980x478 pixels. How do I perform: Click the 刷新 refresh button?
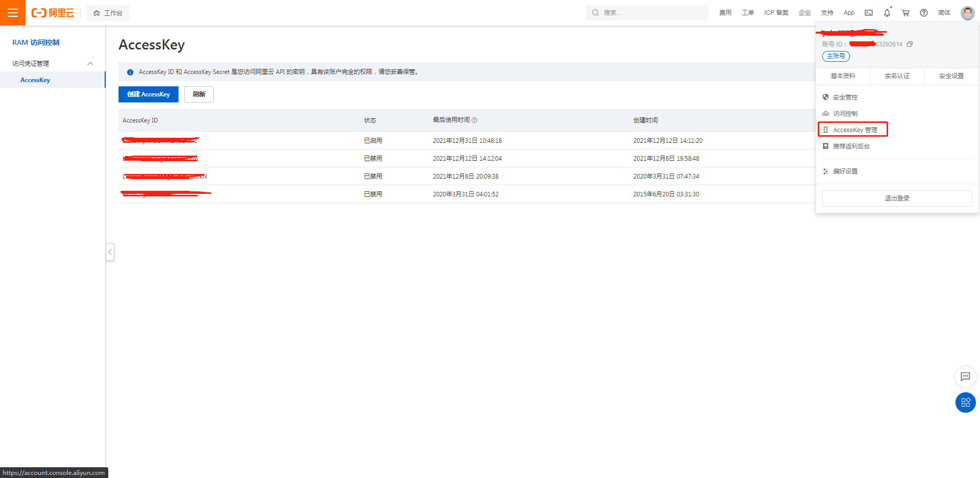(x=199, y=94)
